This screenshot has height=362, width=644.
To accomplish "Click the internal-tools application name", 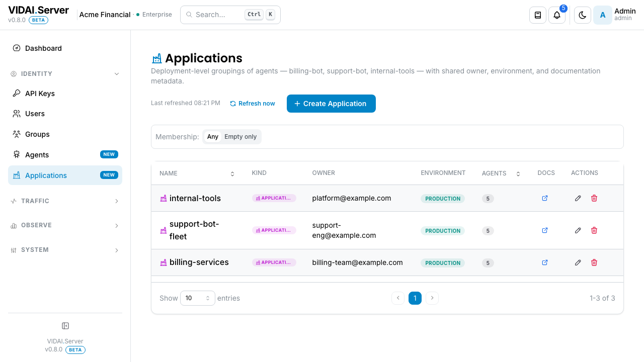I will point(195,198).
